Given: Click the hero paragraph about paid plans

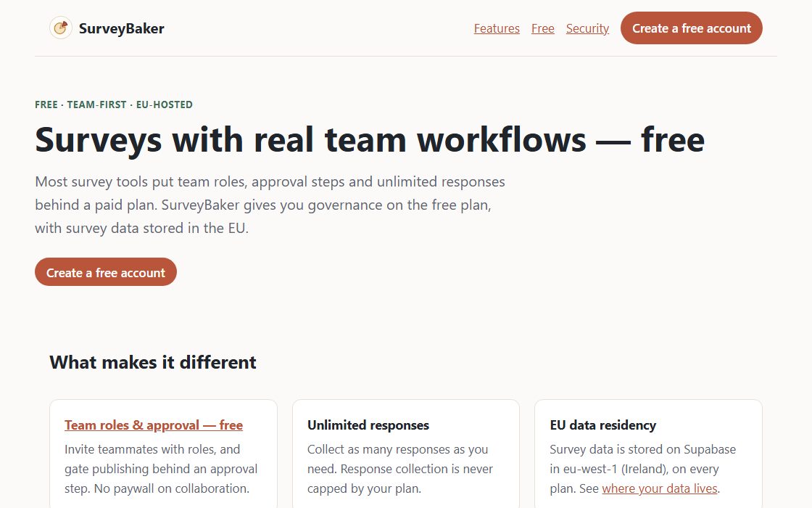Looking at the screenshot, I should pyautogui.click(x=270, y=205).
